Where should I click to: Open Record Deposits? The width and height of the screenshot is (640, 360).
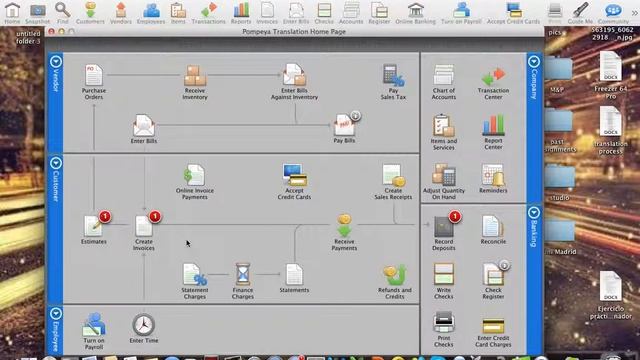click(x=444, y=233)
